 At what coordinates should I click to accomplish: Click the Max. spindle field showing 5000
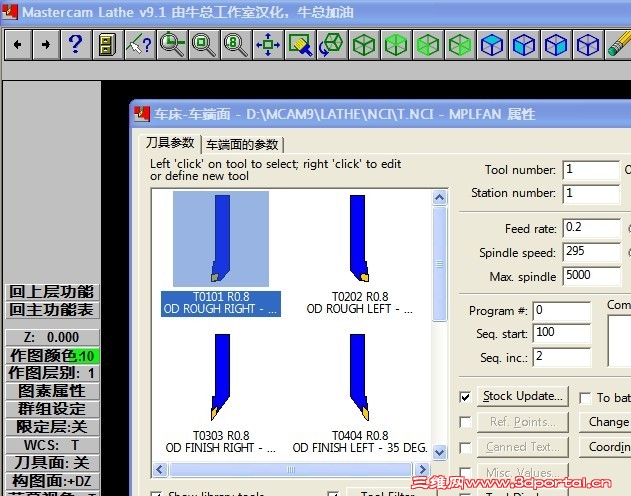(x=591, y=276)
